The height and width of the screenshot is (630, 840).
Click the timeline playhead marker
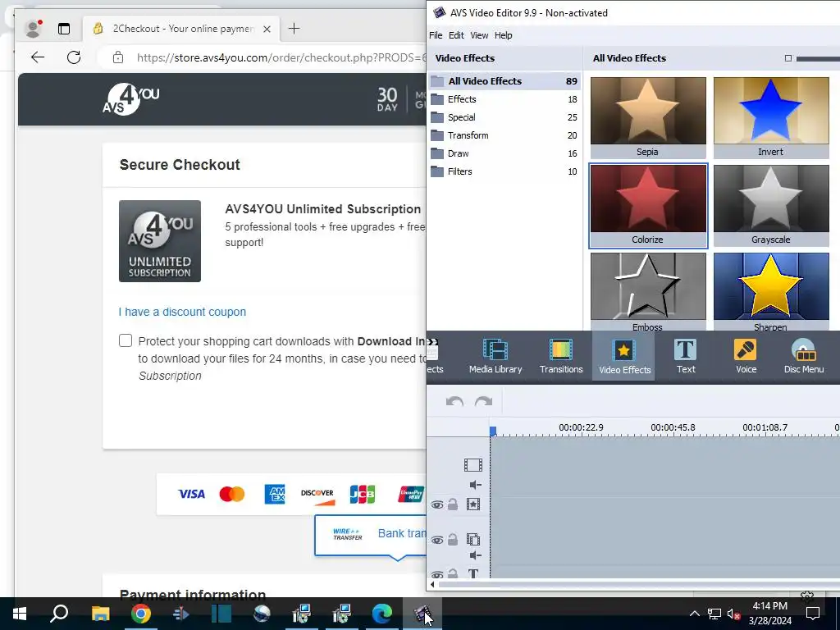pyautogui.click(x=493, y=431)
